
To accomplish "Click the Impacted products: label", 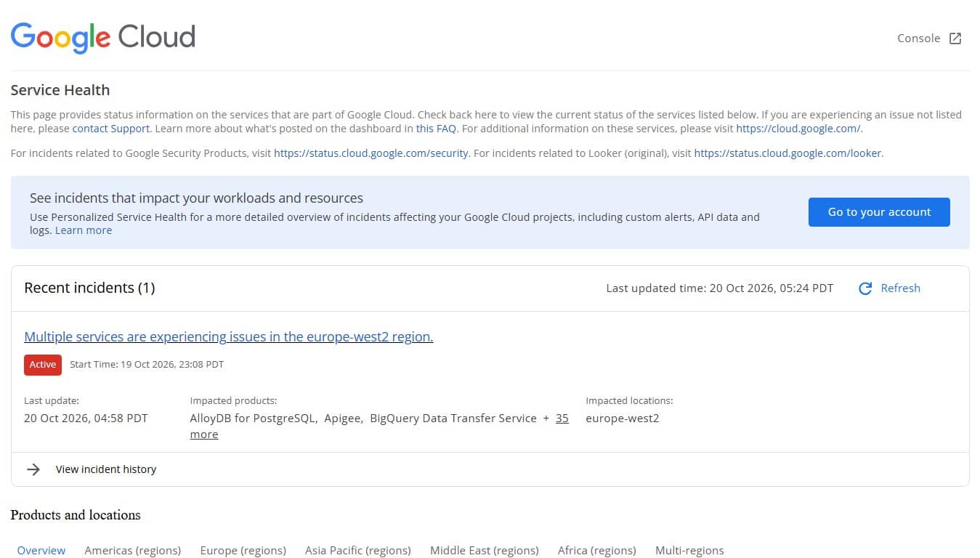I will (x=233, y=400).
